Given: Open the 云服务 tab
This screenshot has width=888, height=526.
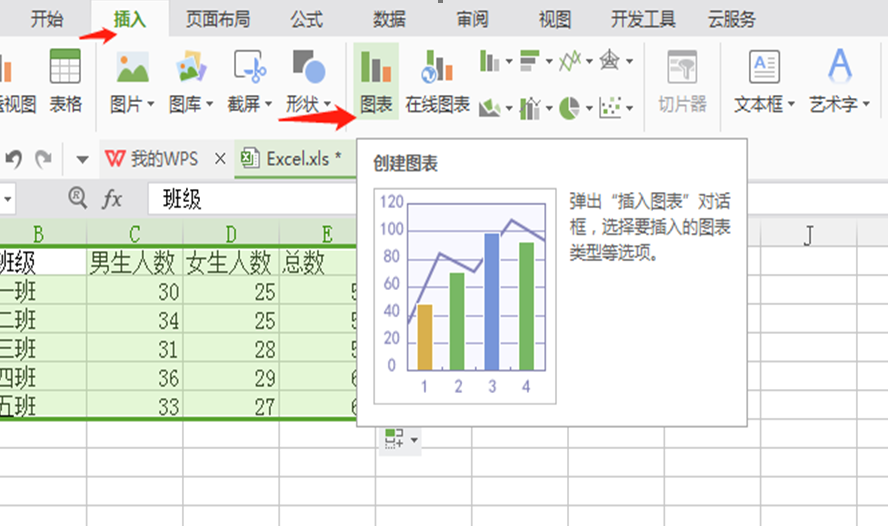Looking at the screenshot, I should pos(732,19).
